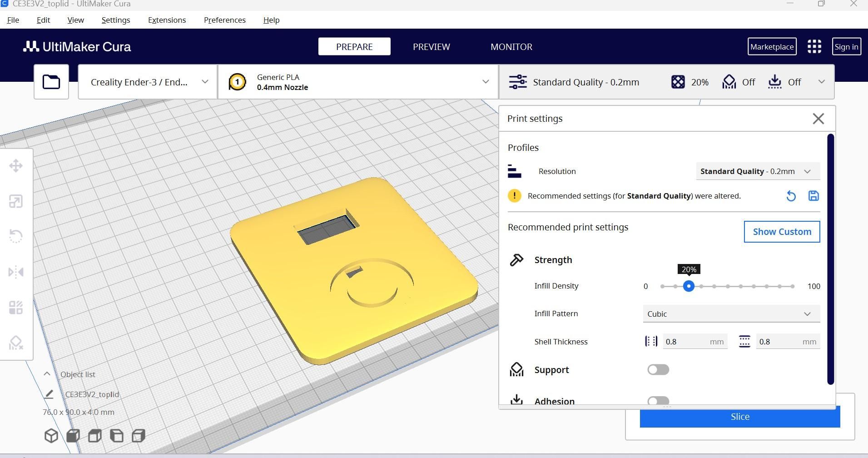Click the adhesion Off icon in header

point(774,82)
